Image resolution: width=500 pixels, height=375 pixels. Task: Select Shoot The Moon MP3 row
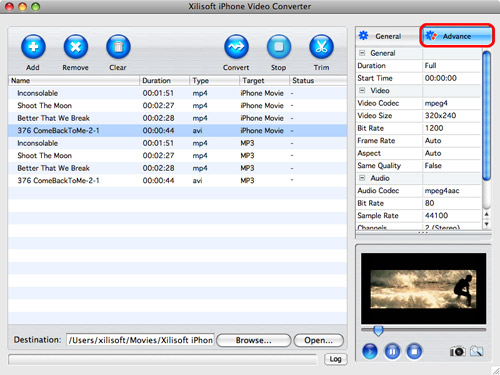pos(177,156)
